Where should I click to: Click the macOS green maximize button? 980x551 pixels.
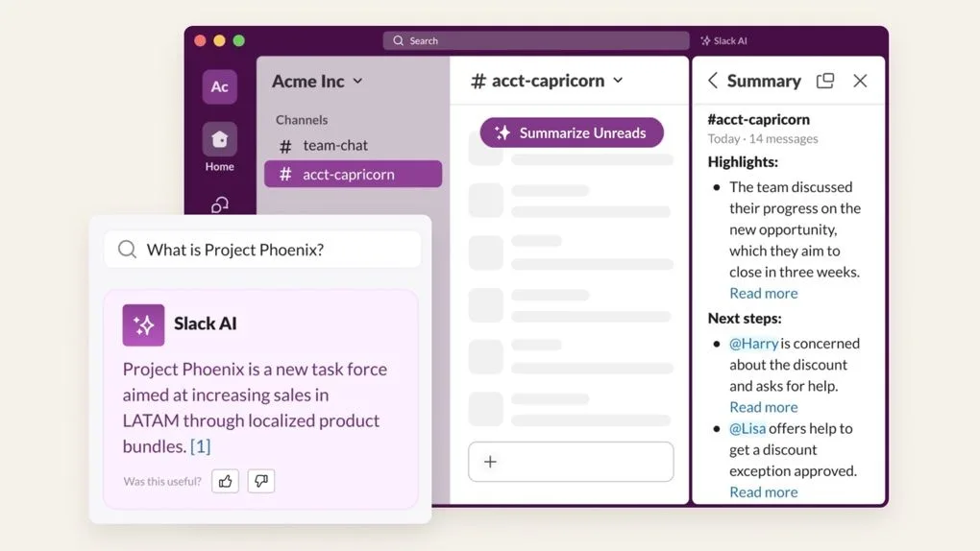tap(238, 40)
